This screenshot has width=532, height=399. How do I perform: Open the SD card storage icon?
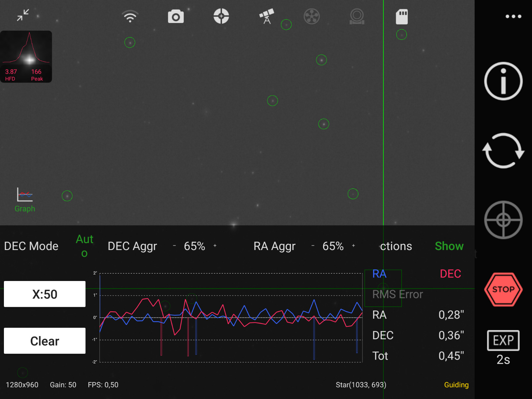click(402, 17)
